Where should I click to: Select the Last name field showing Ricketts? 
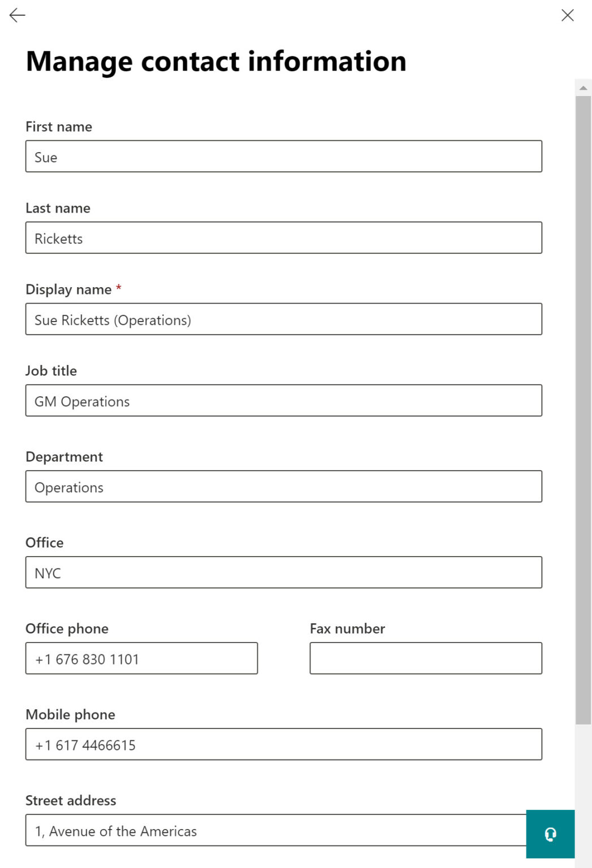[283, 238]
